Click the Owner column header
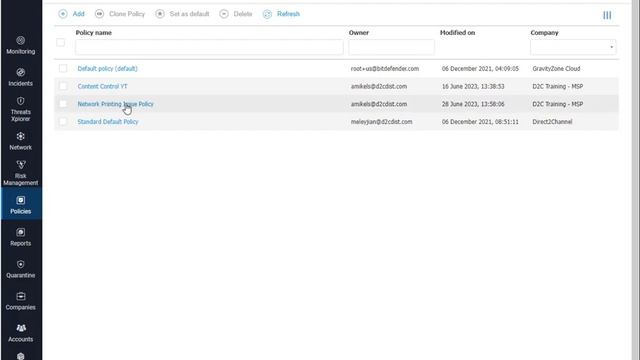640x360 pixels. click(x=359, y=33)
